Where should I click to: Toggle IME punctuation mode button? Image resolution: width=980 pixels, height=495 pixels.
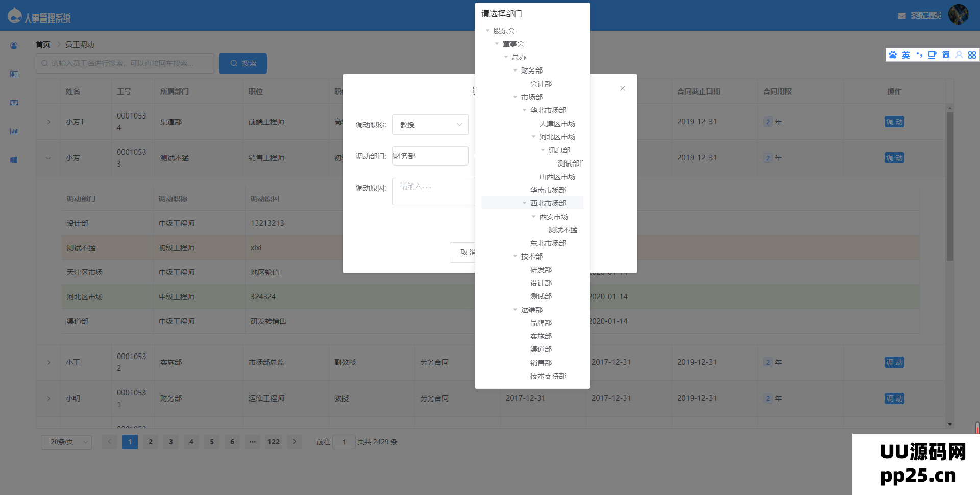pos(919,55)
